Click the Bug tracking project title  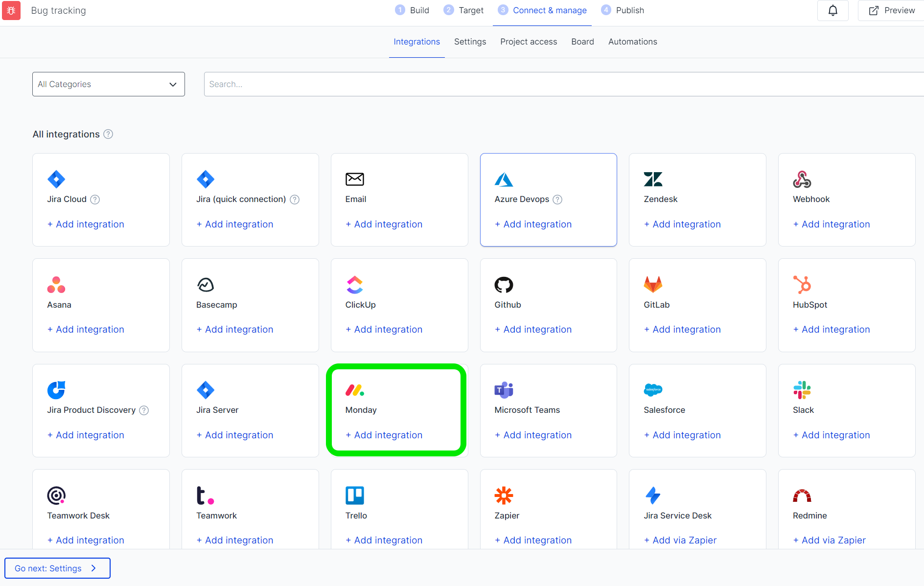[x=59, y=11]
